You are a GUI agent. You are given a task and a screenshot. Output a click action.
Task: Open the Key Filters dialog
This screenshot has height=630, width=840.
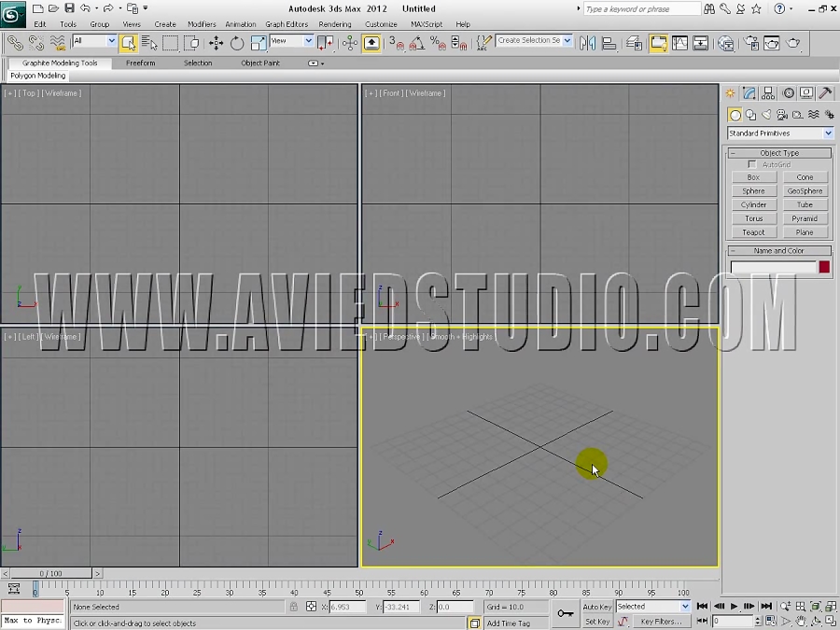pyautogui.click(x=662, y=622)
